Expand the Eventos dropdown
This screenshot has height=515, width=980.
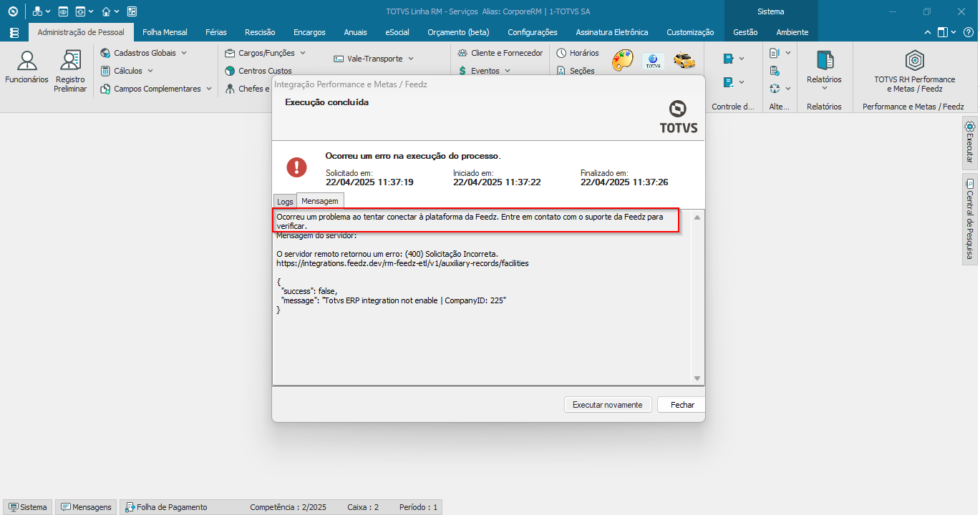(508, 71)
